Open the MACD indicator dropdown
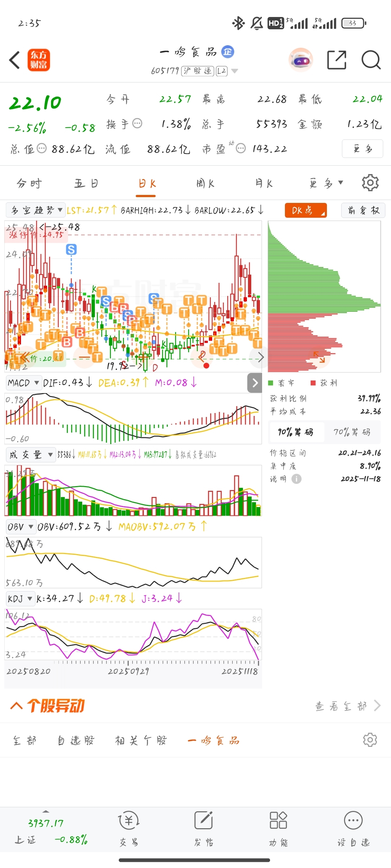This screenshot has height=868, width=391. (24, 383)
